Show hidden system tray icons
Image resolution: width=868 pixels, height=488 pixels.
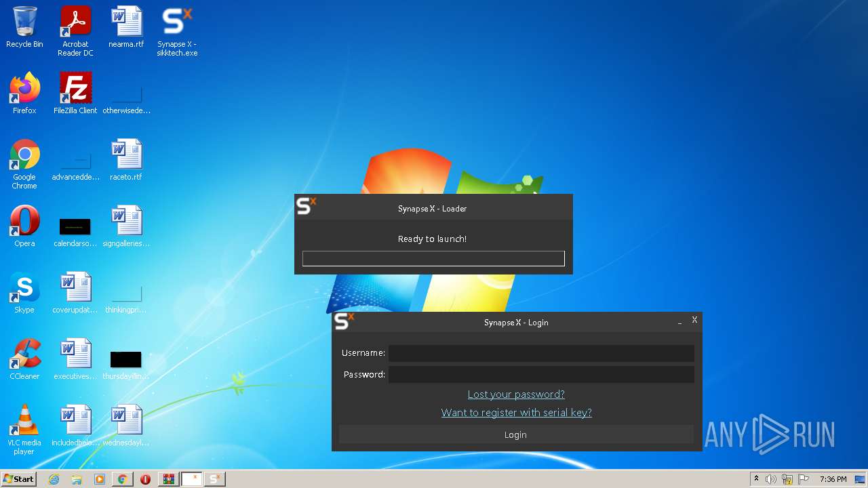tap(756, 479)
